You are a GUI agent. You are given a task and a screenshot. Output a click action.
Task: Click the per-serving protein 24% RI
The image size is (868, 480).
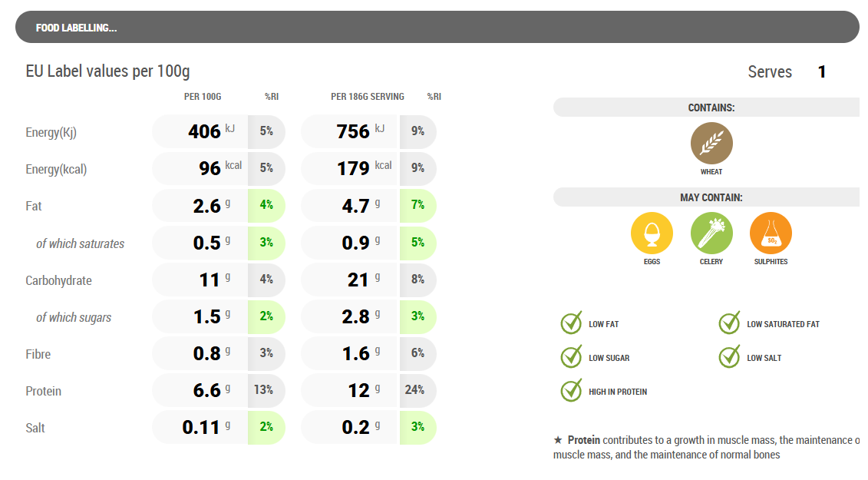(415, 390)
